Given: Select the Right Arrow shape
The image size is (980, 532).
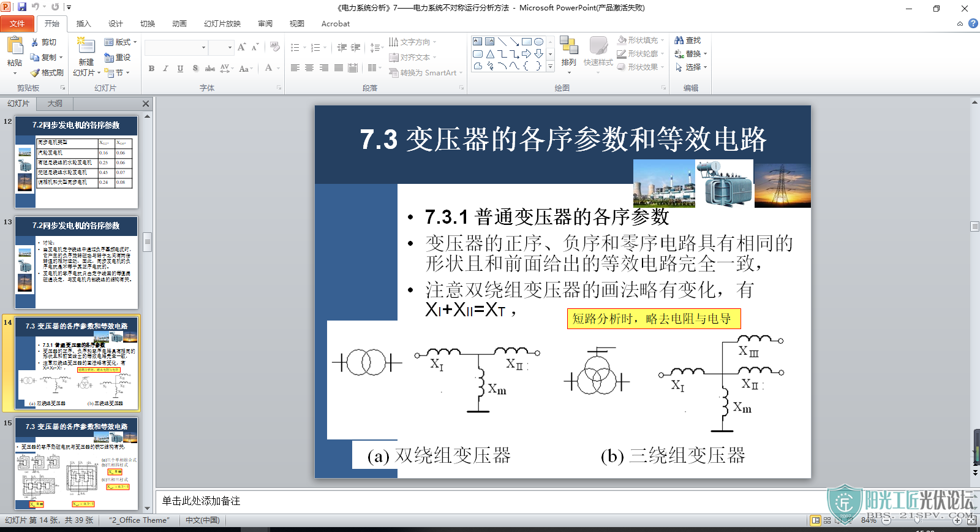Looking at the screenshot, I should (x=526, y=54).
